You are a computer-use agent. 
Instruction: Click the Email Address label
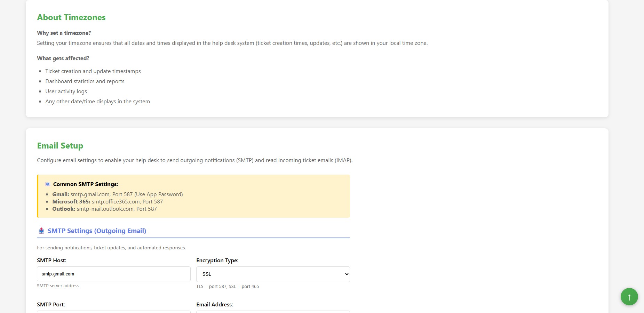(x=214, y=304)
